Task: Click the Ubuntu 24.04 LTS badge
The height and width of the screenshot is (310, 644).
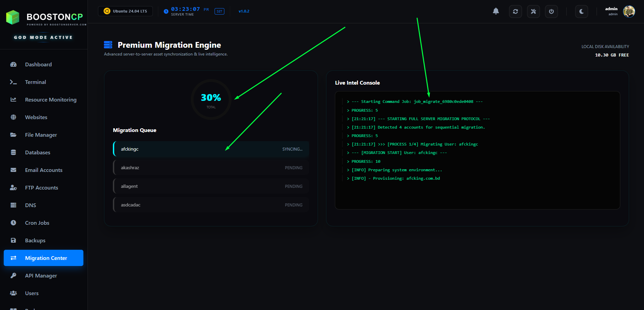Action: click(x=125, y=11)
